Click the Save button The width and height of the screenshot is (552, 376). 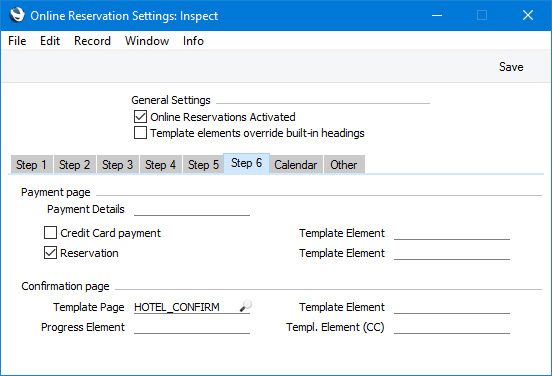coord(511,67)
